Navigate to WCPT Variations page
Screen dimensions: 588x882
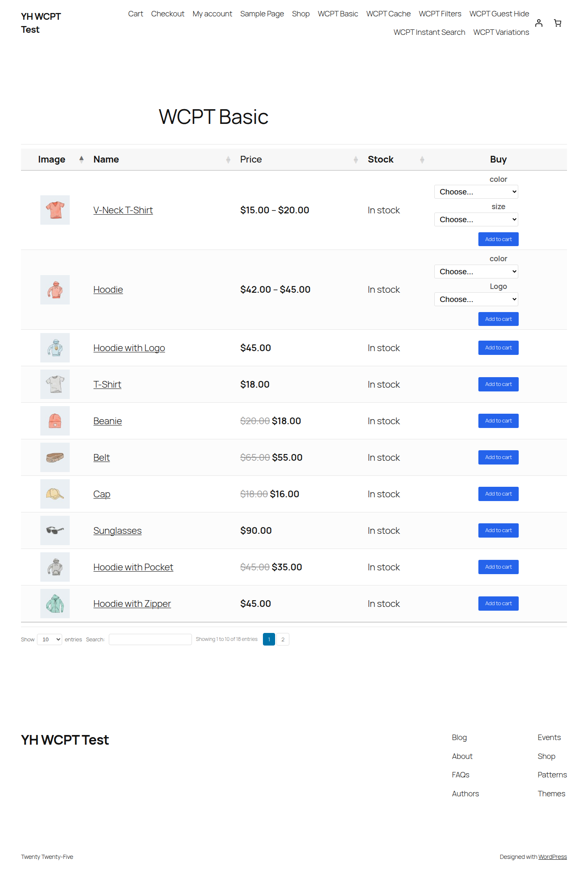pos(501,32)
